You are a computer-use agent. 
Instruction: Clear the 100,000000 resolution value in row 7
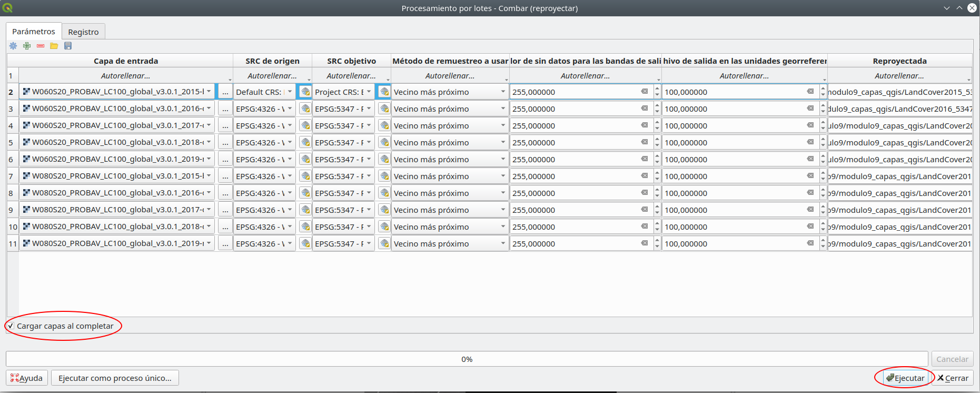tap(810, 176)
